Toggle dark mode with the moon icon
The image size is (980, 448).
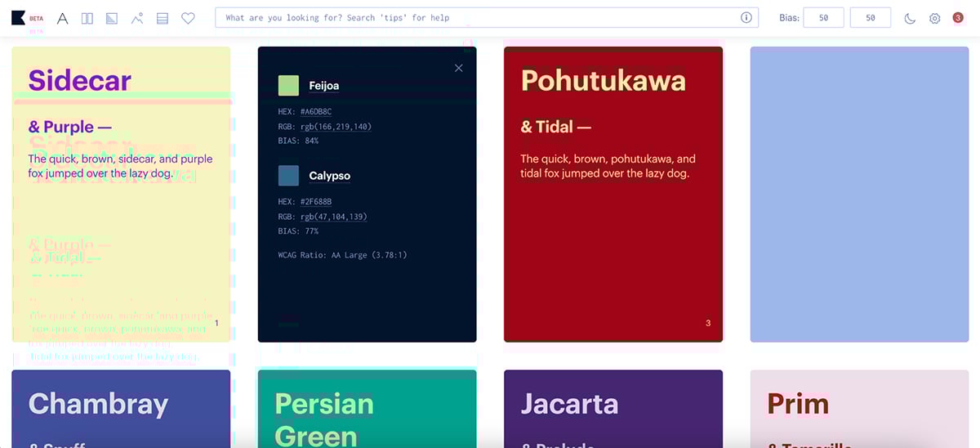[x=910, y=18]
